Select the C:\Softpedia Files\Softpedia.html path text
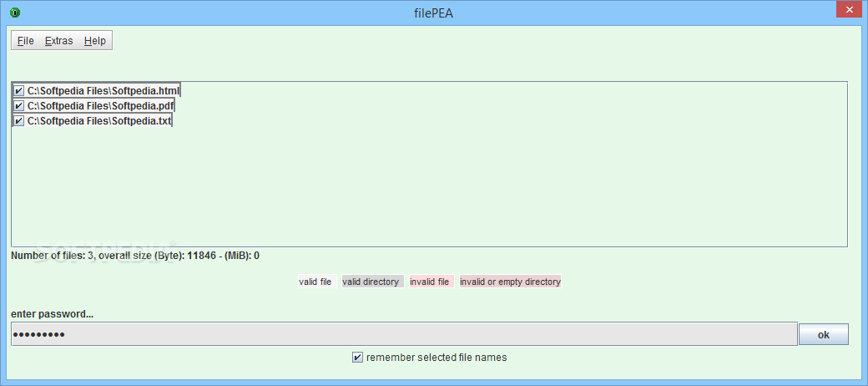Screen dimensions: 868x386 (x=103, y=90)
